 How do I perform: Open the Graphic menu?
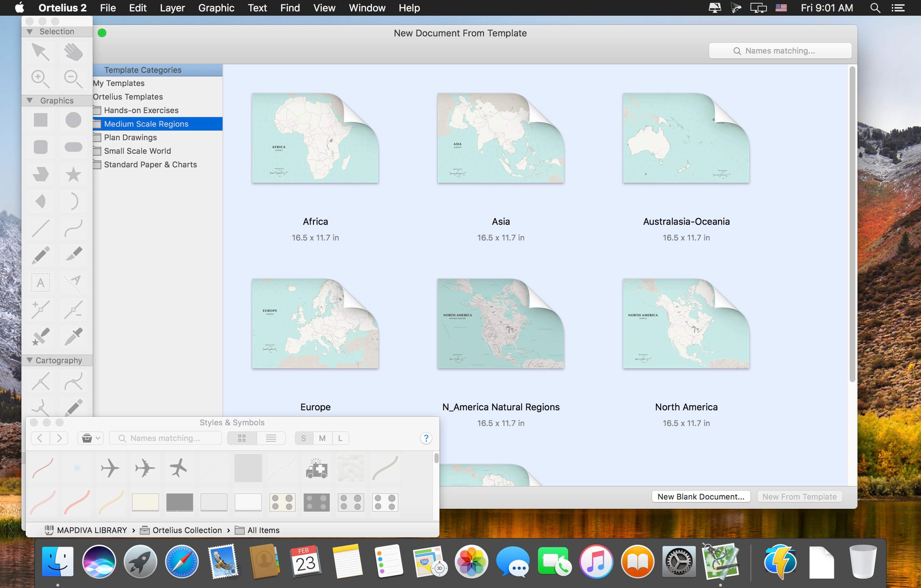point(216,7)
